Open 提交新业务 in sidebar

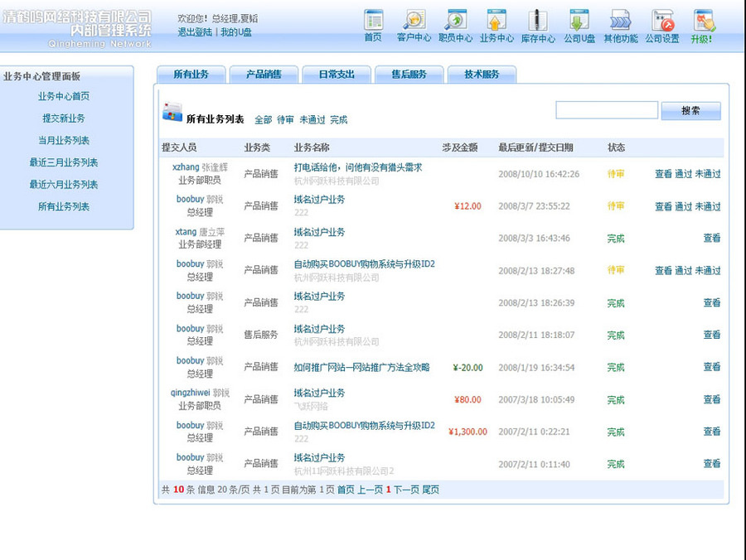coord(64,118)
